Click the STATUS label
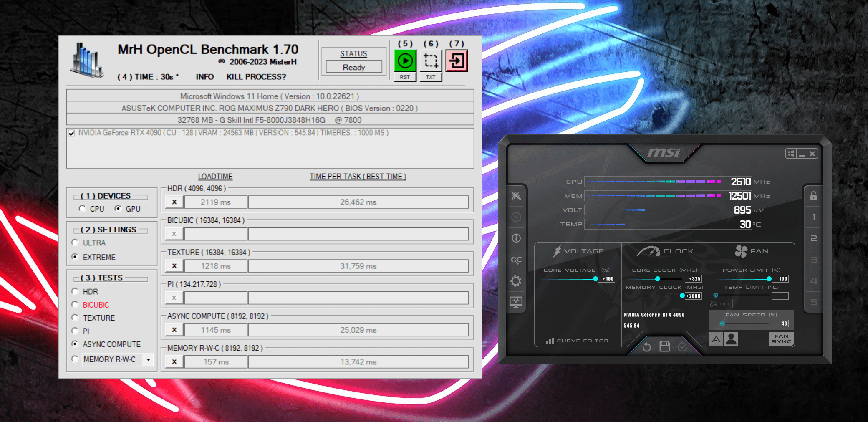 [353, 54]
